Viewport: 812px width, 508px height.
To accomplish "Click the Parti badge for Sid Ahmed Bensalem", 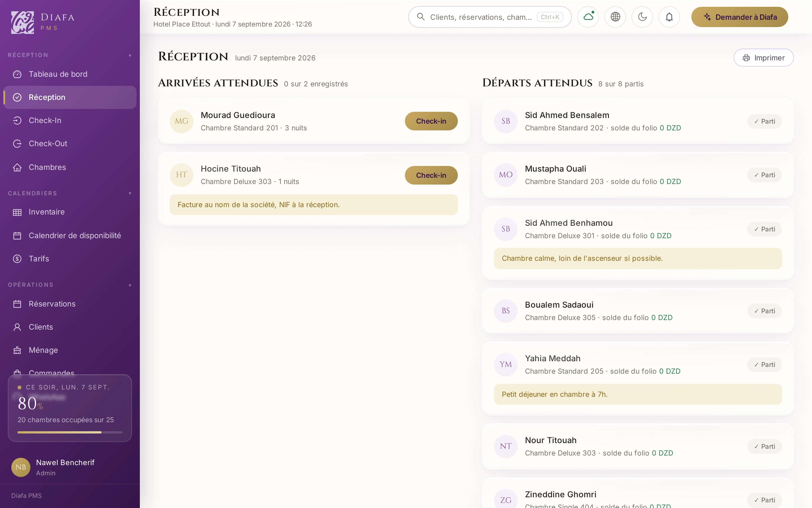I will [x=764, y=121].
